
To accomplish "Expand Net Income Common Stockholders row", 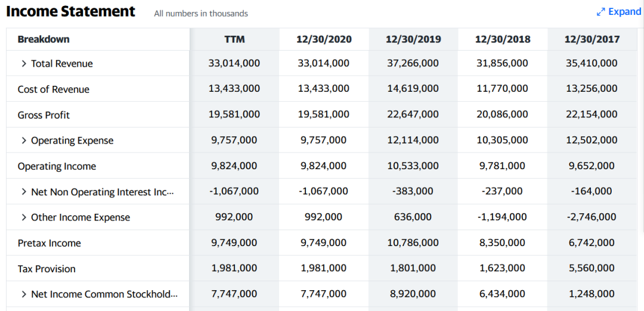I will pos(24,294).
